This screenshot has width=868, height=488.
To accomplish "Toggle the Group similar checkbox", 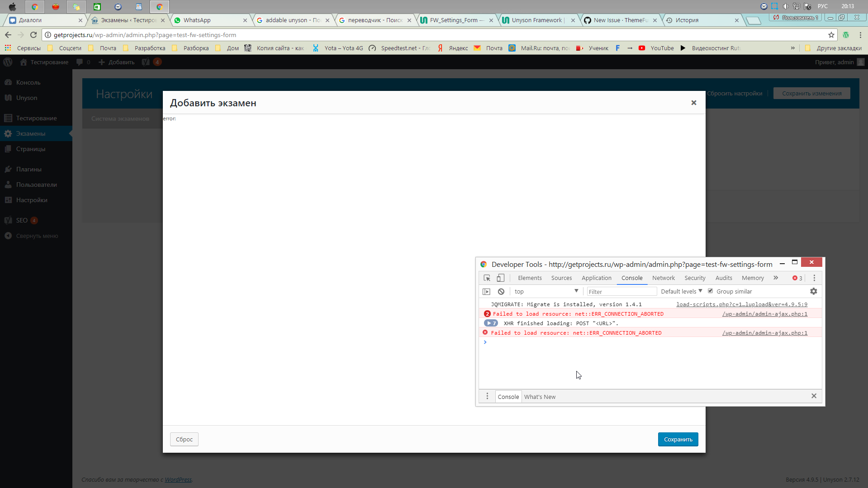I will 710,291.
